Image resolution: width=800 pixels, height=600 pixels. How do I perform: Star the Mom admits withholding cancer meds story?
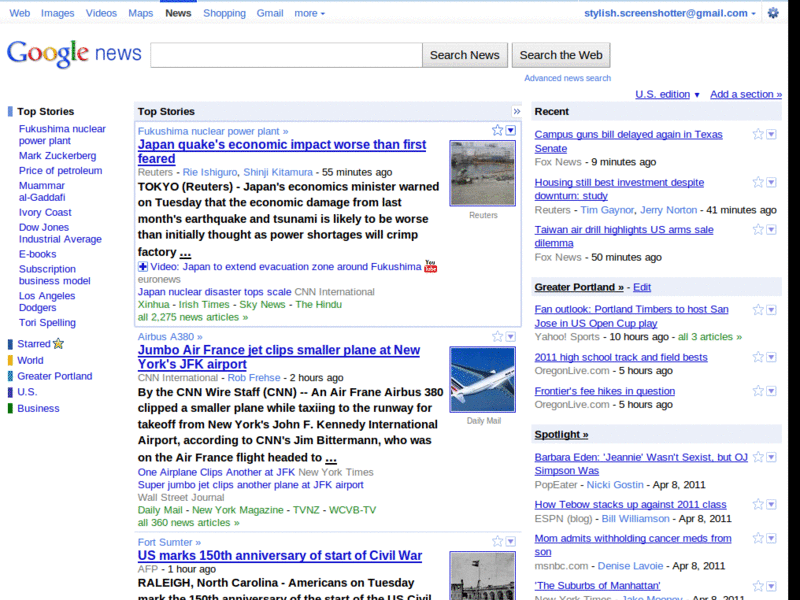click(758, 538)
